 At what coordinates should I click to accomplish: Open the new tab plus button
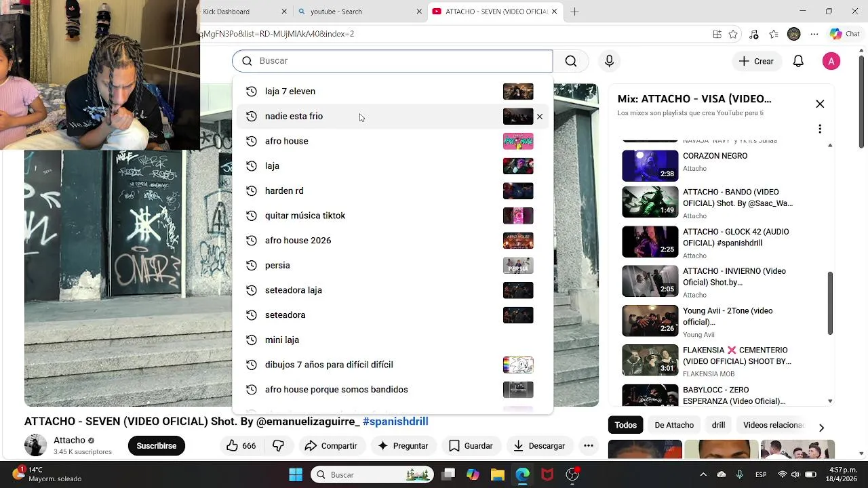pos(574,12)
